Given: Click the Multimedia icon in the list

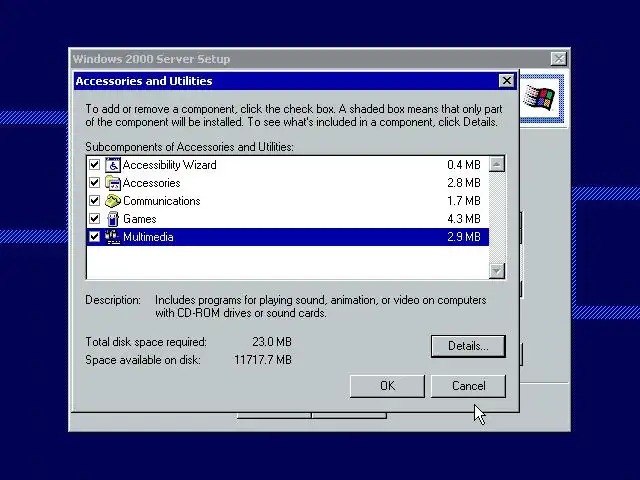Looking at the screenshot, I should [113, 237].
